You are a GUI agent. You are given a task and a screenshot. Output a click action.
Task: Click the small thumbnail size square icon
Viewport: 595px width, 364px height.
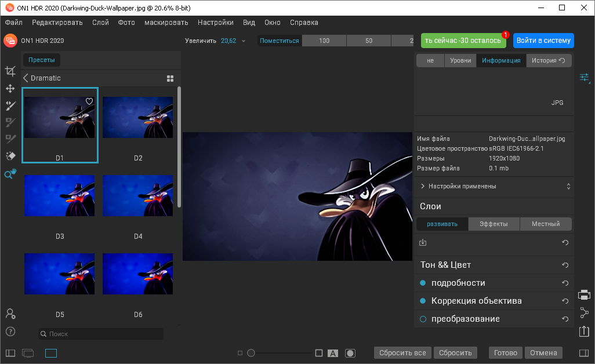point(240,353)
